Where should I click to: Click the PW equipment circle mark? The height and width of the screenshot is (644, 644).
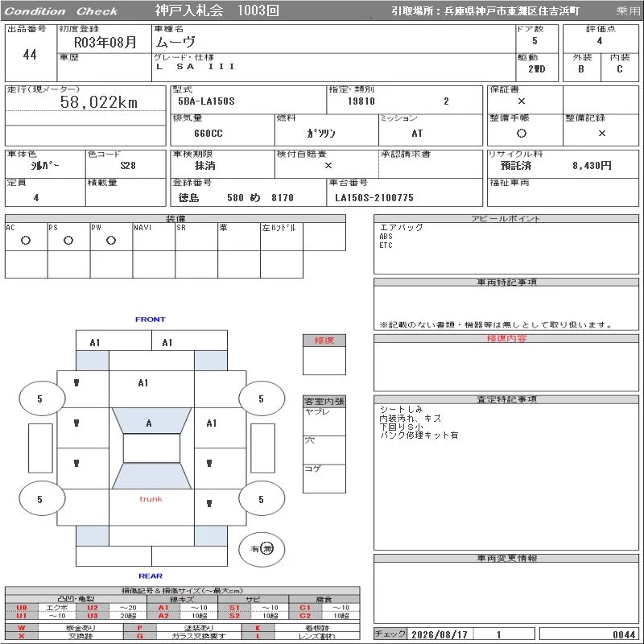111,241
